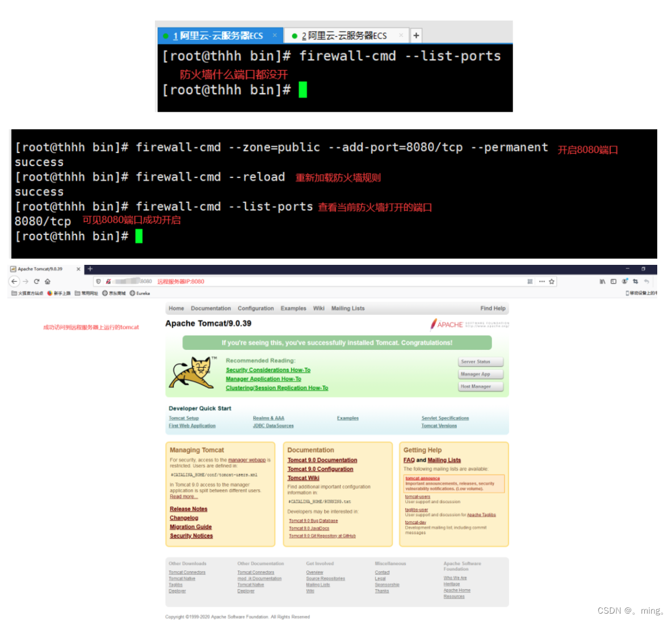This screenshot has height=621, width=672.
Task: Open the Eureka bookmark
Action: click(140, 293)
